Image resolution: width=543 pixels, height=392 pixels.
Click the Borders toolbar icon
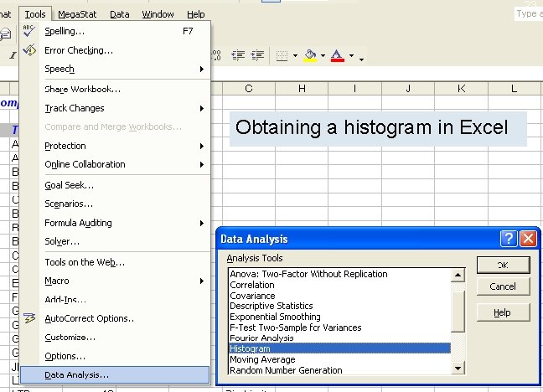(x=282, y=55)
